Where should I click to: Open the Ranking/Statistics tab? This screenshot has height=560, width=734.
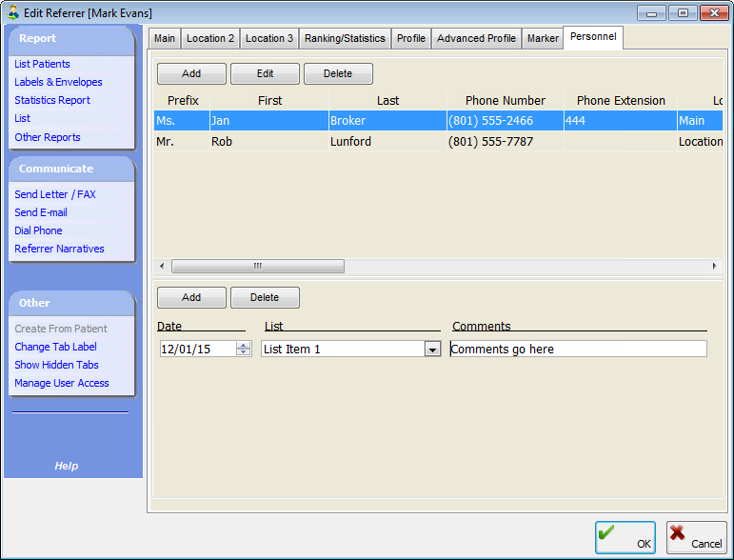tap(345, 38)
